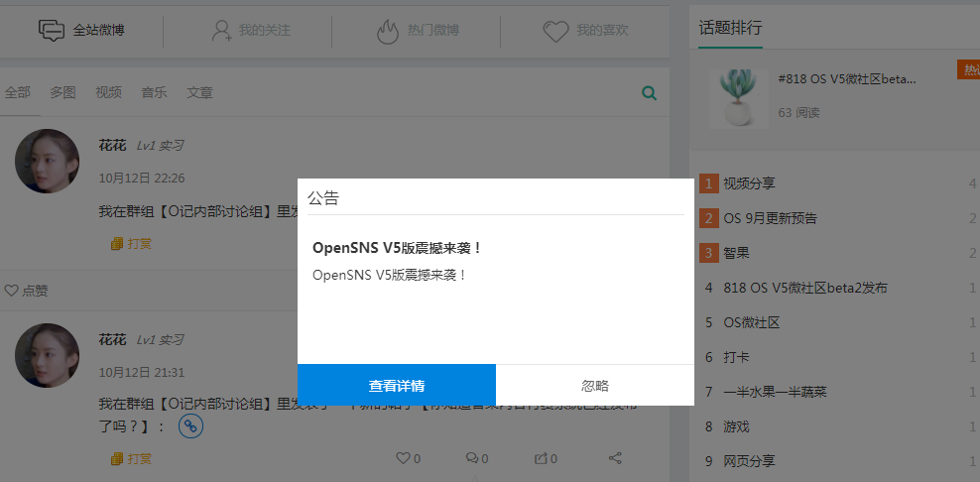Click the 热门微博 flame icon

coord(388,31)
